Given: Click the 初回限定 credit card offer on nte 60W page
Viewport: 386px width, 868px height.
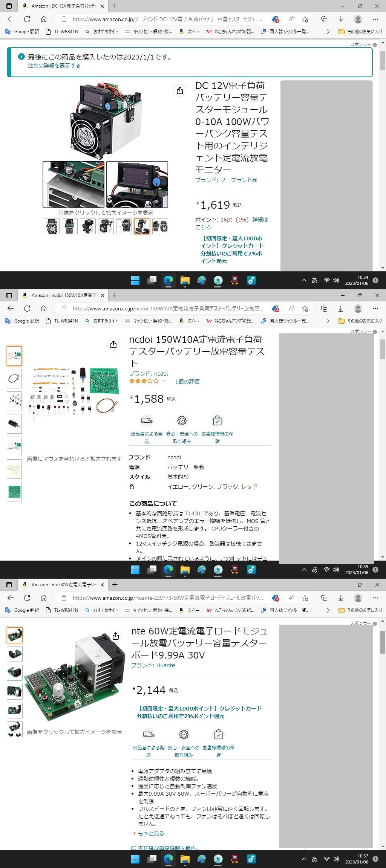Looking at the screenshot, I should tap(199, 712).
